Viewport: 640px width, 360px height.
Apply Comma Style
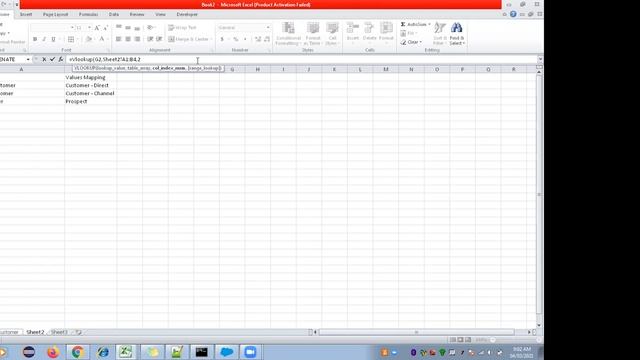click(x=245, y=39)
